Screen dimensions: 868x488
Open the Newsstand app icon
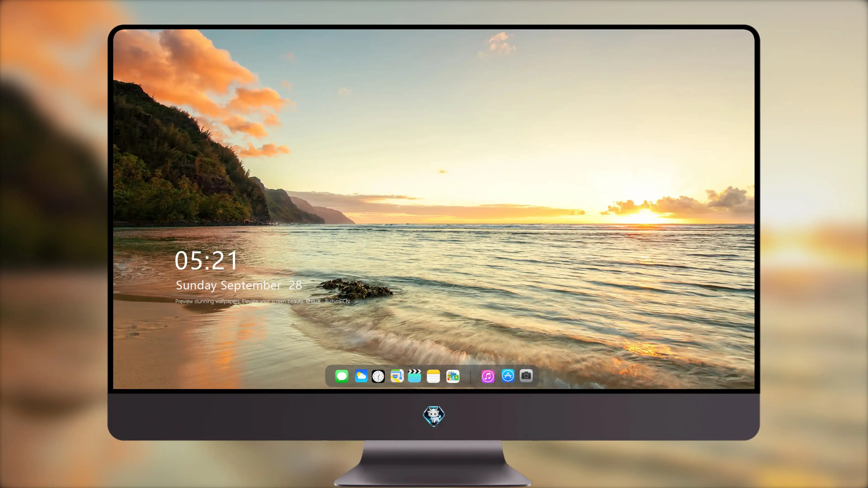pyautogui.click(x=453, y=376)
